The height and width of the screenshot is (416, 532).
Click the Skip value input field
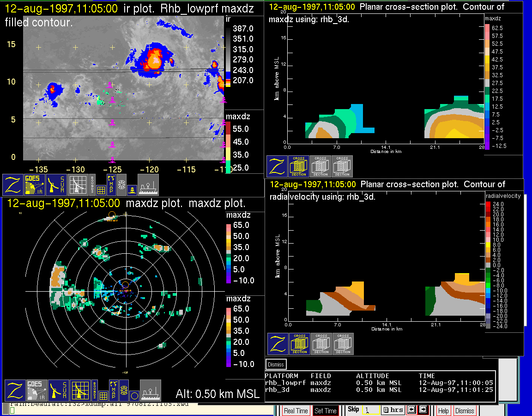click(x=371, y=410)
